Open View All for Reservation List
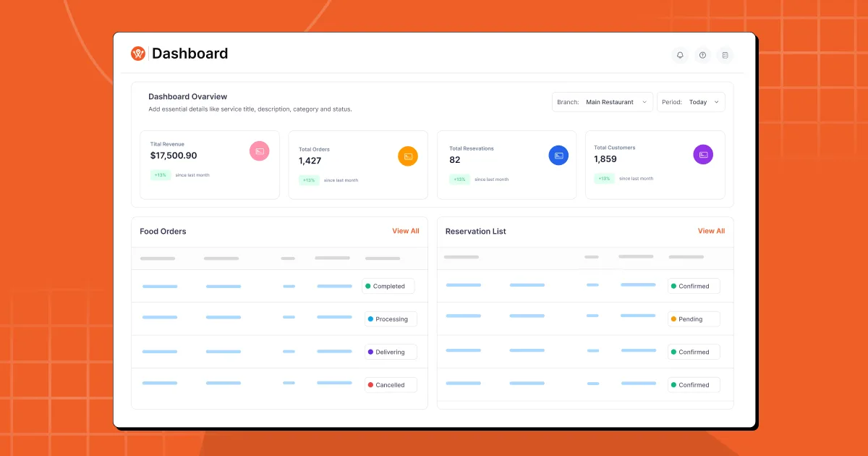This screenshot has height=456, width=868. pyautogui.click(x=711, y=231)
